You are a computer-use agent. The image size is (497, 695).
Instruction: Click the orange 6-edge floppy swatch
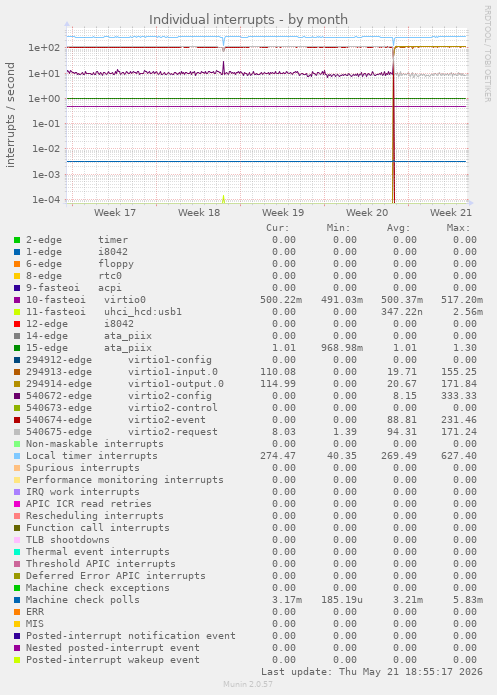click(17, 264)
